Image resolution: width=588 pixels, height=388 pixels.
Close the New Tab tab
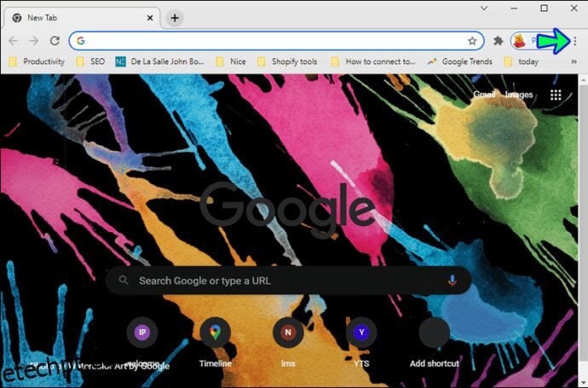click(x=150, y=18)
